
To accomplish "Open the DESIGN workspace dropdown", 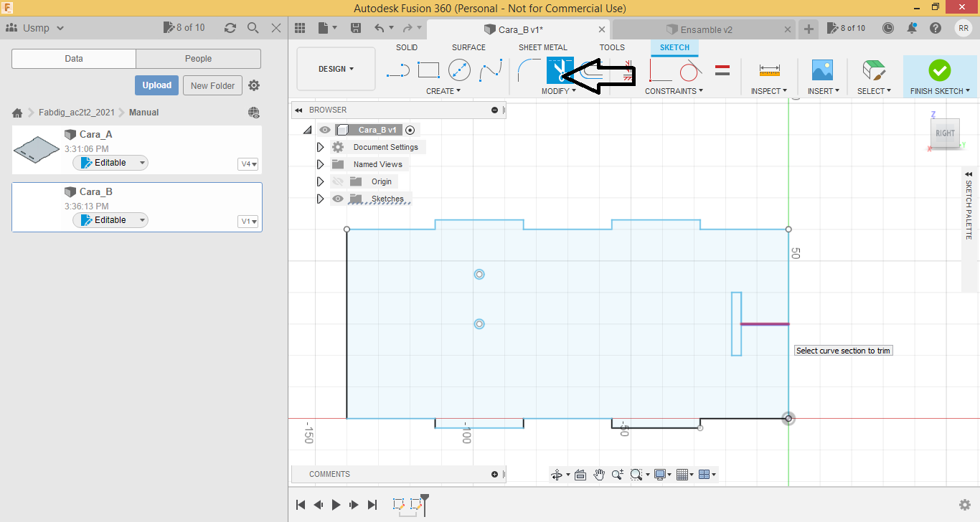I will point(336,69).
